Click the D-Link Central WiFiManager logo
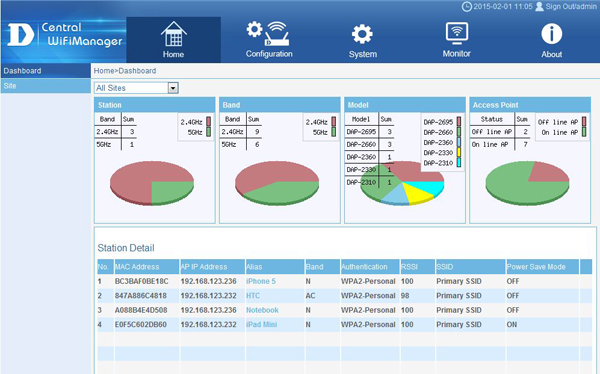This screenshot has height=374, width=600. tap(64, 35)
